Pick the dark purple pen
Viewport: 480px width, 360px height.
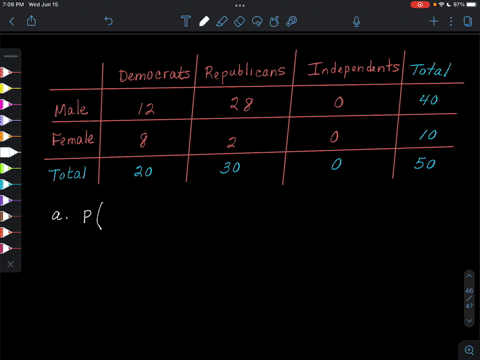click(x=9, y=200)
